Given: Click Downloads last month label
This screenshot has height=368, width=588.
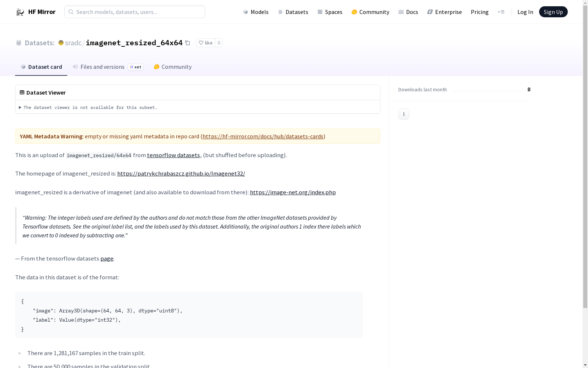Looking at the screenshot, I should point(423,89).
